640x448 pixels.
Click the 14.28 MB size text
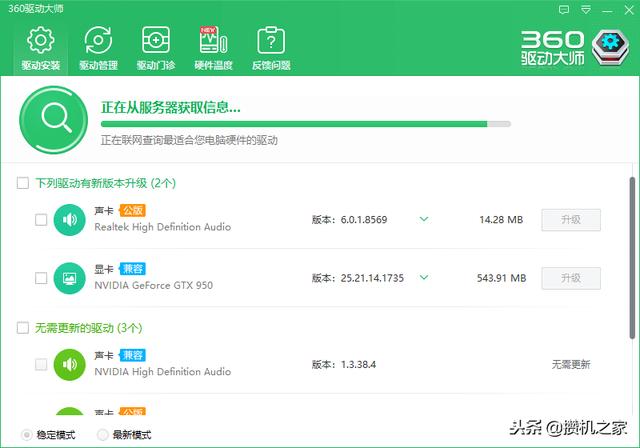click(x=501, y=220)
